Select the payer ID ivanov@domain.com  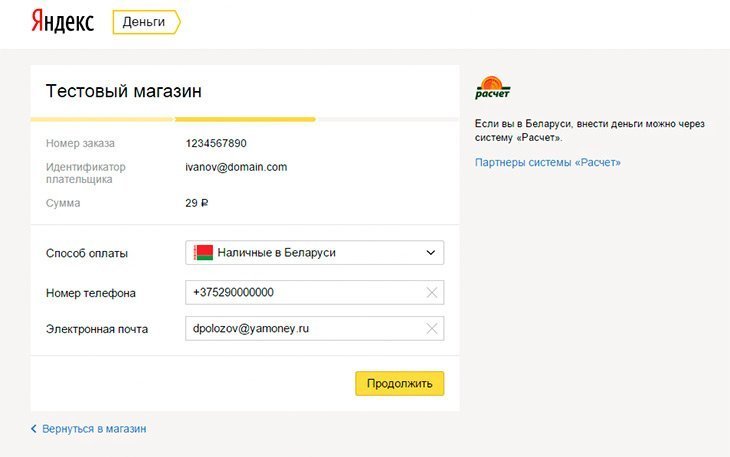pos(236,167)
